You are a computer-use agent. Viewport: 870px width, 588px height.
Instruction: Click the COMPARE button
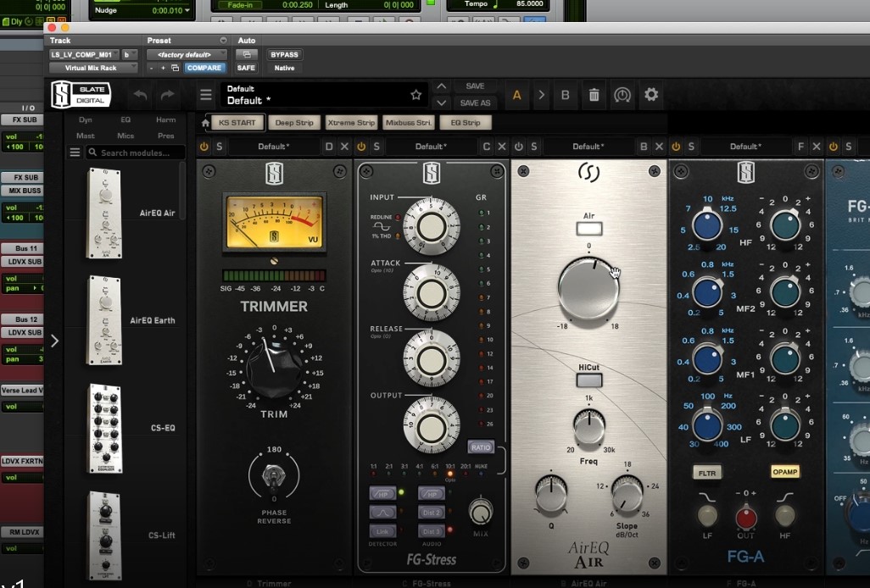pyautogui.click(x=204, y=68)
